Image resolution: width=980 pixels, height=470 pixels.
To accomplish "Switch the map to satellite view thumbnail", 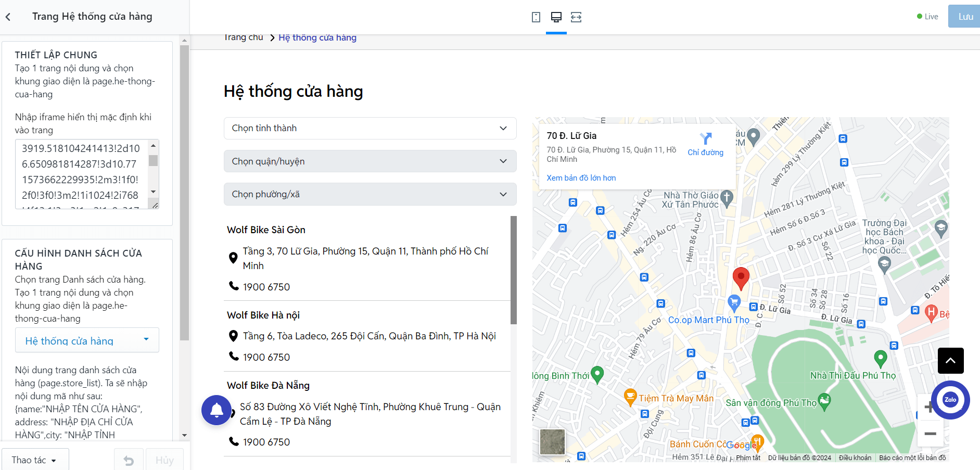I will (x=552, y=442).
